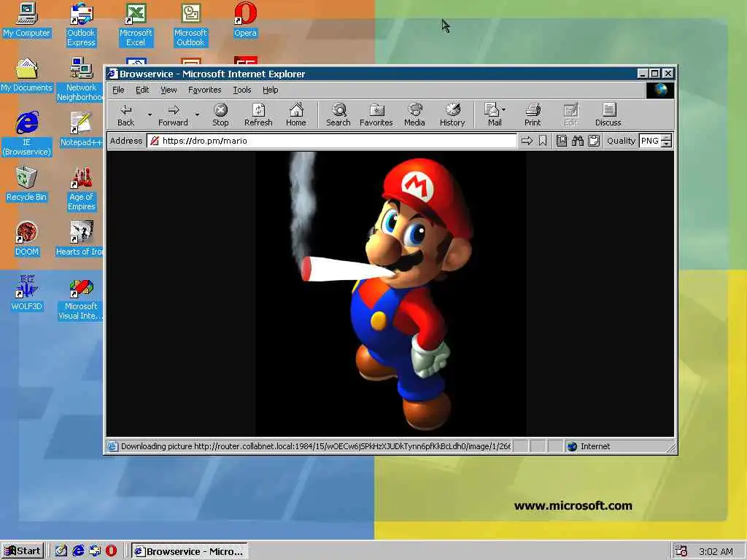Open the Media pane
This screenshot has height=560, width=747.
[x=414, y=114]
